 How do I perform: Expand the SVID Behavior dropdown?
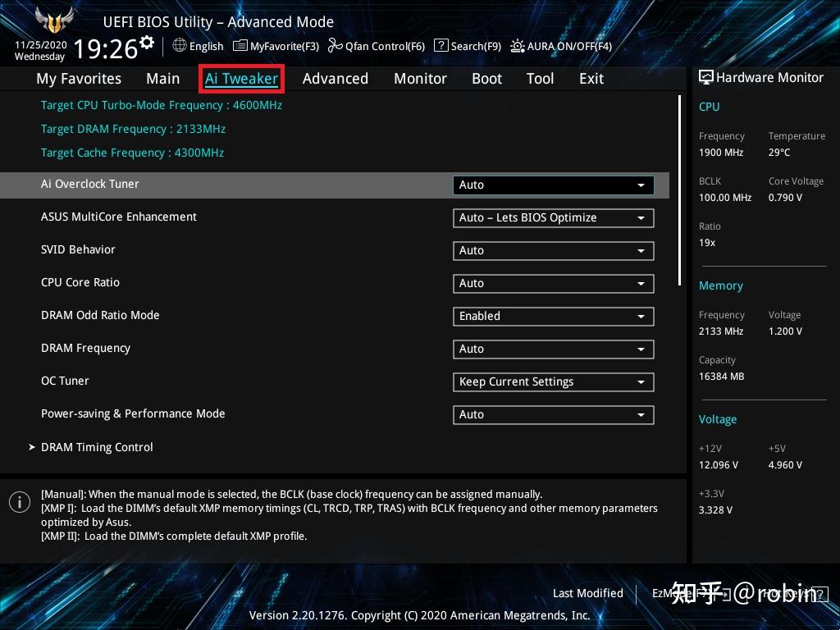[554, 251]
